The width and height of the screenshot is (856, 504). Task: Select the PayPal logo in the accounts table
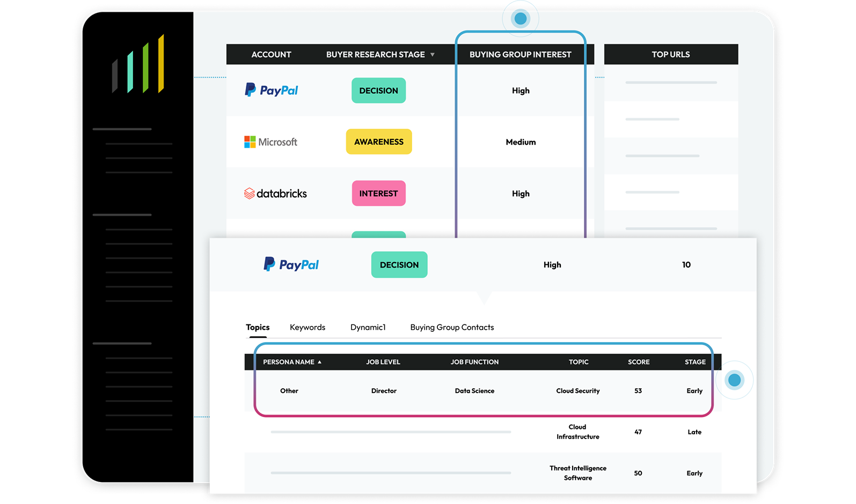[x=271, y=90]
